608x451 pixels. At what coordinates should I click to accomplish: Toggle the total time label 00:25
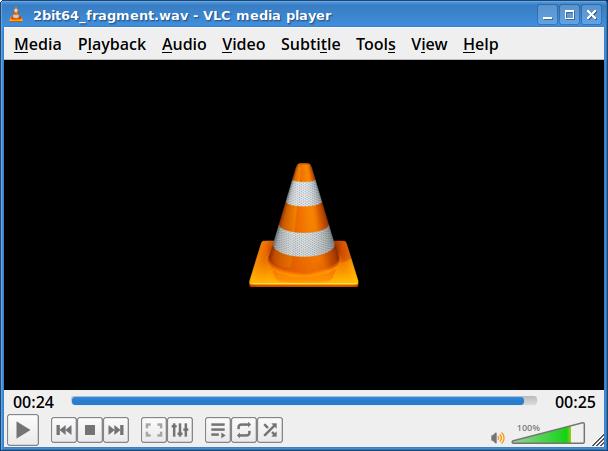(x=575, y=402)
